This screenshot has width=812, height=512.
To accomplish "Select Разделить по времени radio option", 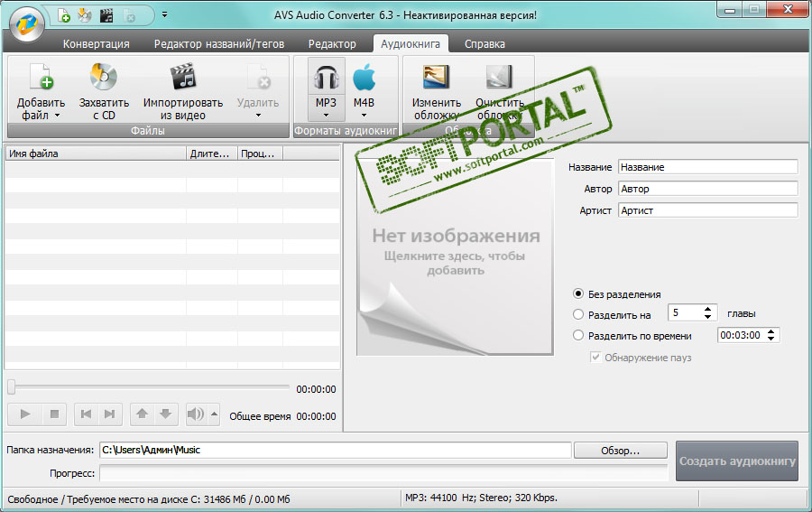I will click(578, 335).
